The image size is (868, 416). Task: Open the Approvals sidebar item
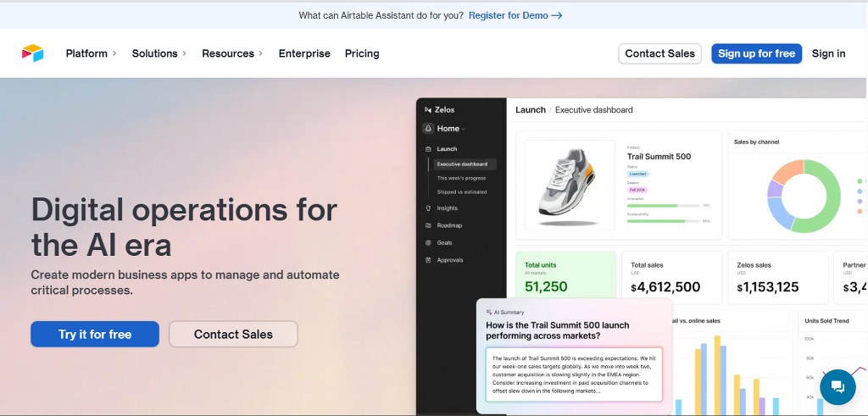[x=450, y=260]
